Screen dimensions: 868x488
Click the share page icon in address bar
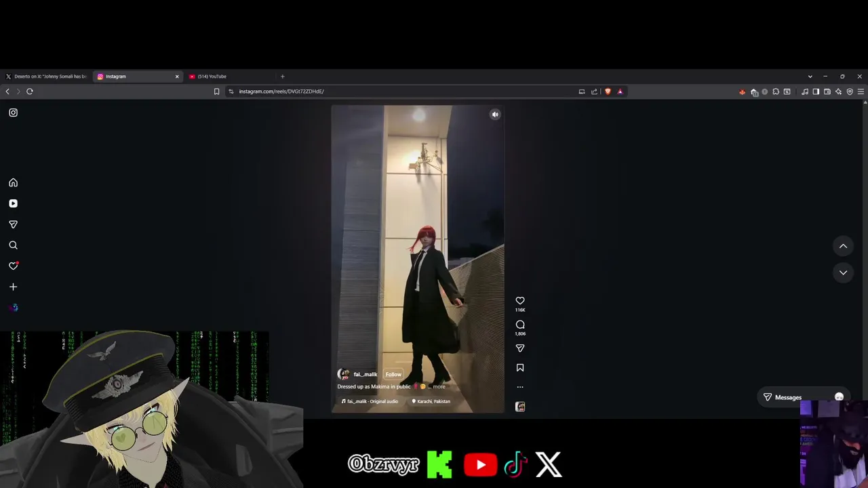594,91
